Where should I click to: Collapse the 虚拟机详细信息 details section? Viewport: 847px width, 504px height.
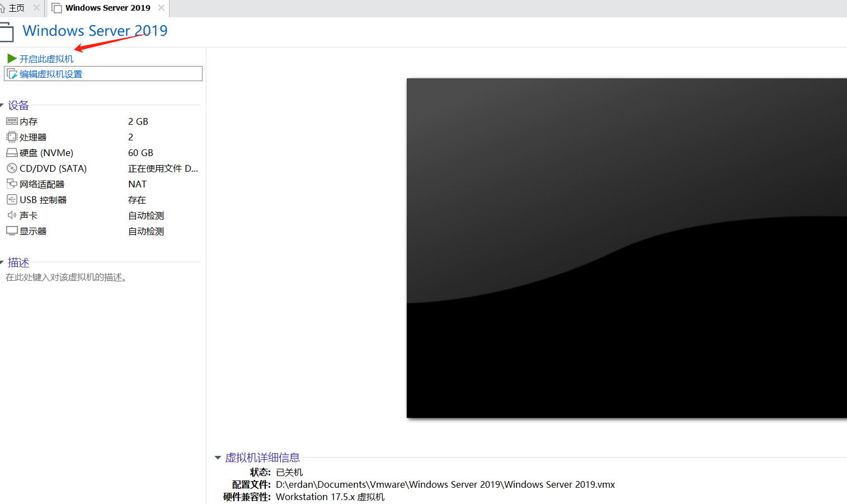[218, 458]
